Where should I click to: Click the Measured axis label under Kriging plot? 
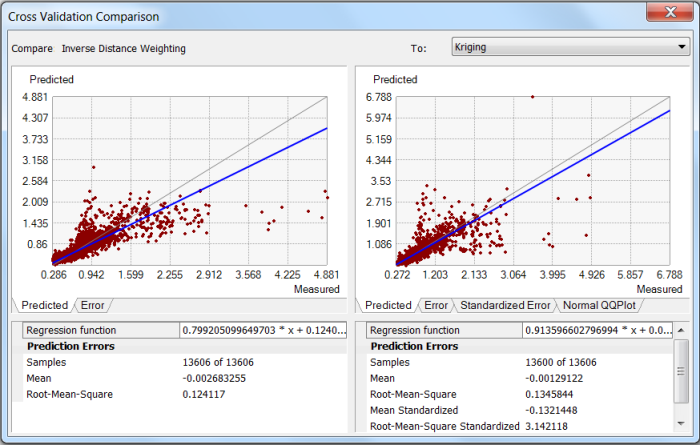(x=659, y=289)
